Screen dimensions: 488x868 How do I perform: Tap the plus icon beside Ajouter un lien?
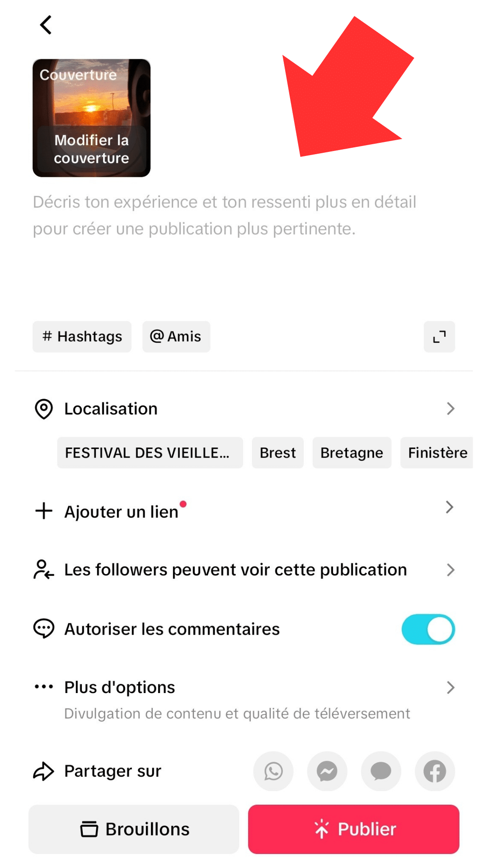coord(44,511)
